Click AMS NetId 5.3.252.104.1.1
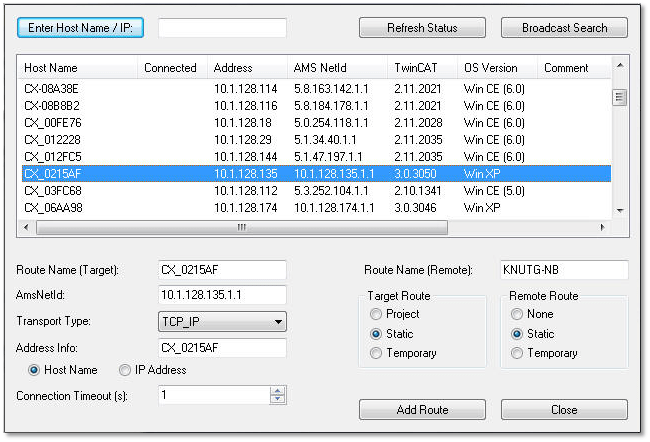 click(331, 191)
